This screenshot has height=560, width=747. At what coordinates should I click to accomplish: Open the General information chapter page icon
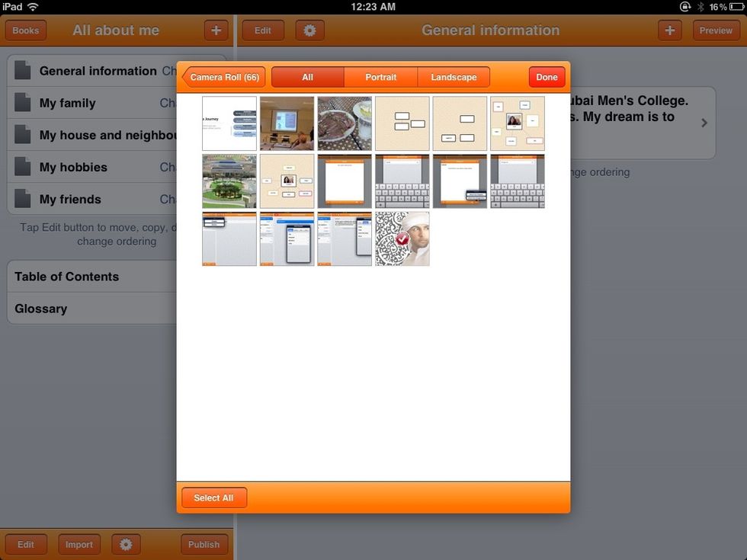pyautogui.click(x=23, y=71)
